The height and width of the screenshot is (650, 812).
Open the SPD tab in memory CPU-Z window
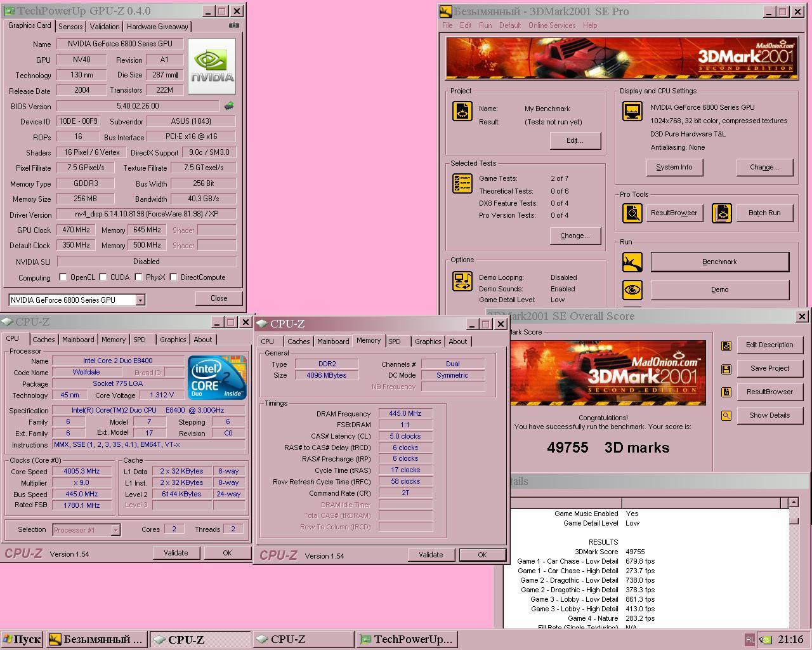[395, 342]
